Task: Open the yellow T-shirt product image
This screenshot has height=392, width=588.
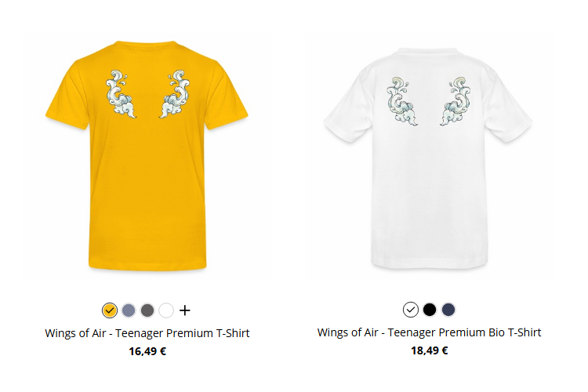Action: (147, 158)
